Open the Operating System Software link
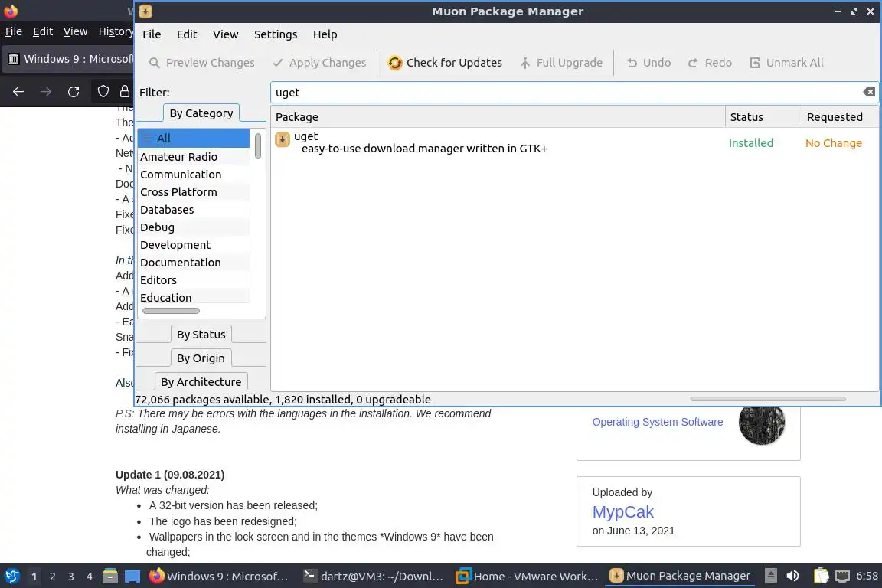882x588 pixels. [x=657, y=422]
